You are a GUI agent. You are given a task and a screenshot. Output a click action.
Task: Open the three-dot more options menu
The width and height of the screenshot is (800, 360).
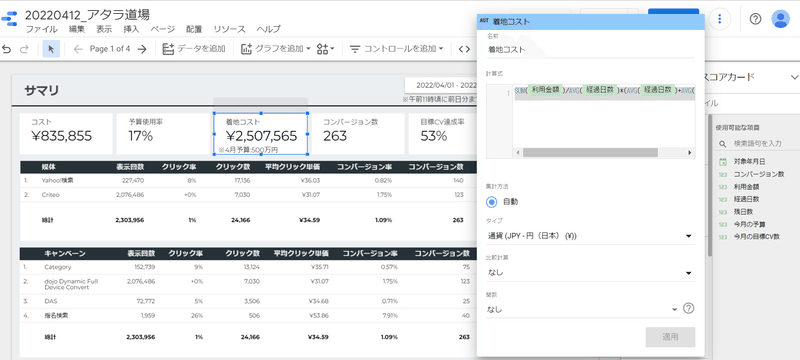coord(719,19)
